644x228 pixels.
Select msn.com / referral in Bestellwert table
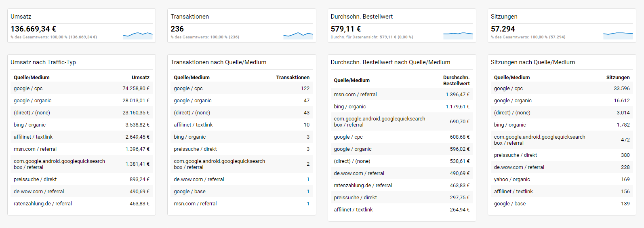pyautogui.click(x=402, y=95)
